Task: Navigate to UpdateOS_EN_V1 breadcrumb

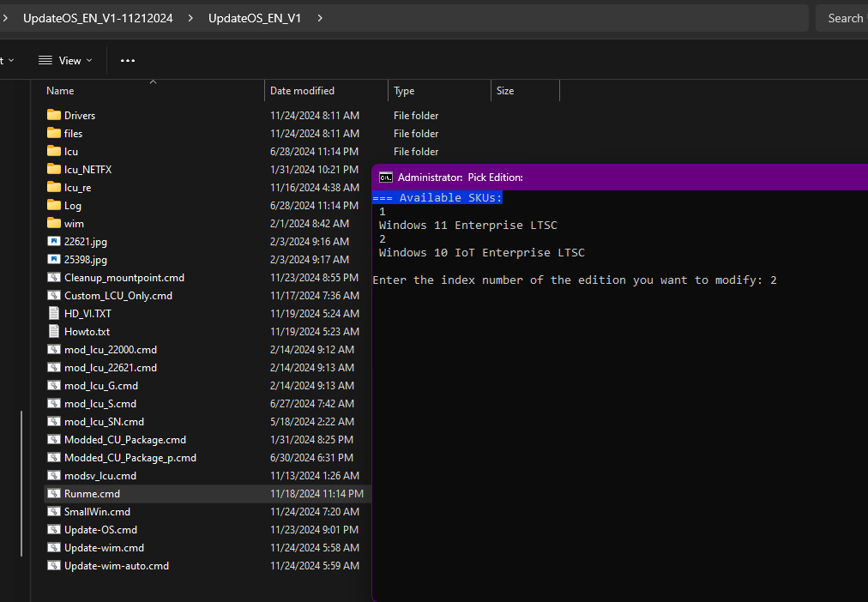Action: (x=255, y=18)
